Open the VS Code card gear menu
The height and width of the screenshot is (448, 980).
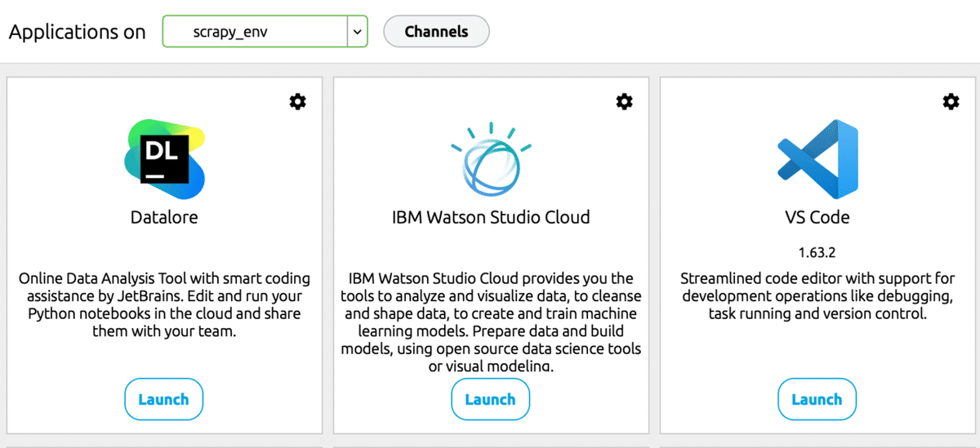[951, 101]
